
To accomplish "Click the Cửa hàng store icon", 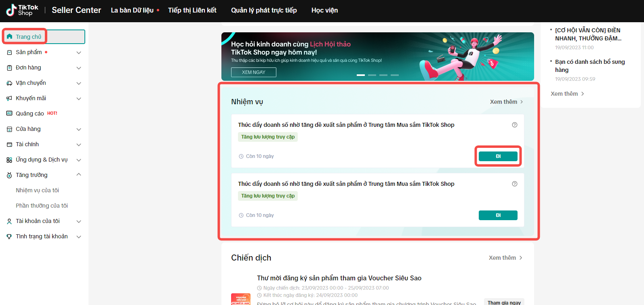I will click(x=9, y=129).
